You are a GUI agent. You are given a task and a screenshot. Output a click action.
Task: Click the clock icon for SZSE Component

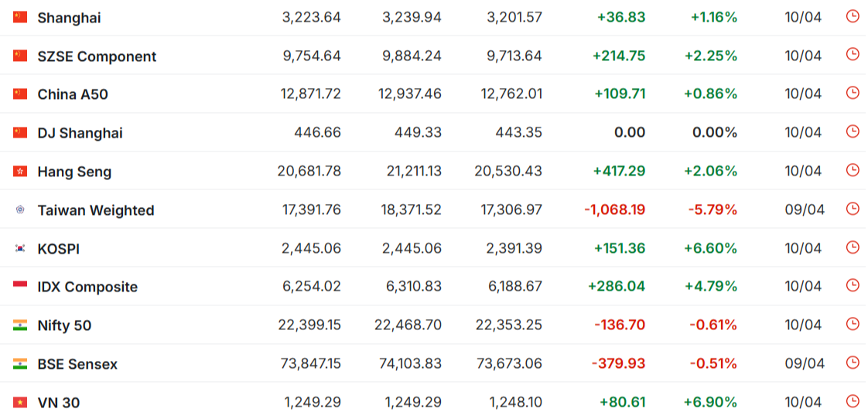pos(853,55)
